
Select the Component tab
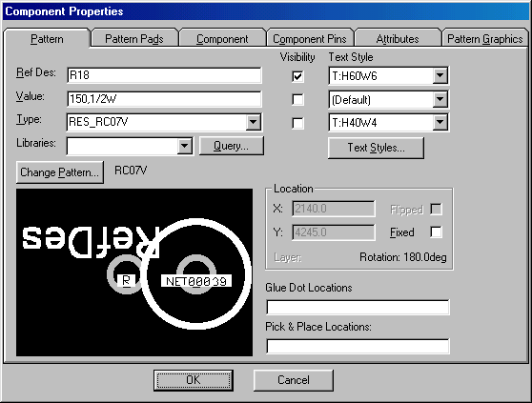coord(222,39)
